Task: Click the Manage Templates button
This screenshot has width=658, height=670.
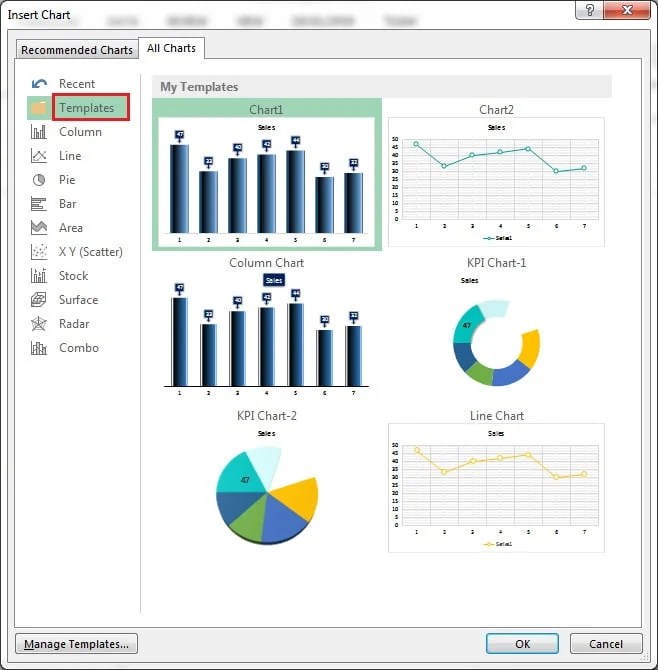Action: pos(76,644)
